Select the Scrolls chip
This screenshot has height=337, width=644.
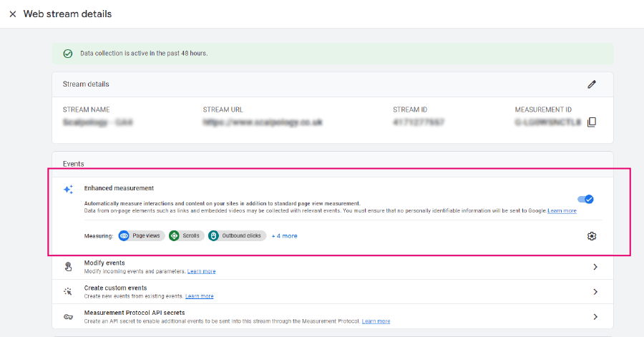[x=187, y=235]
